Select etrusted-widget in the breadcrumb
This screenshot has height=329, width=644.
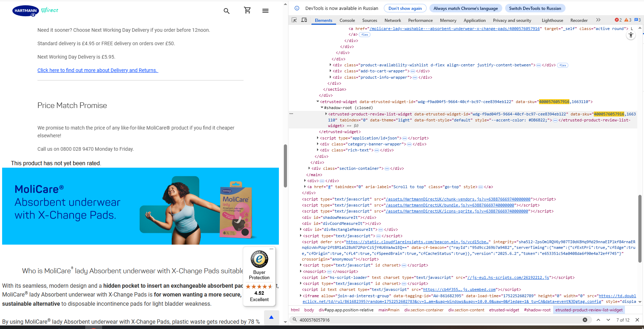504,310
